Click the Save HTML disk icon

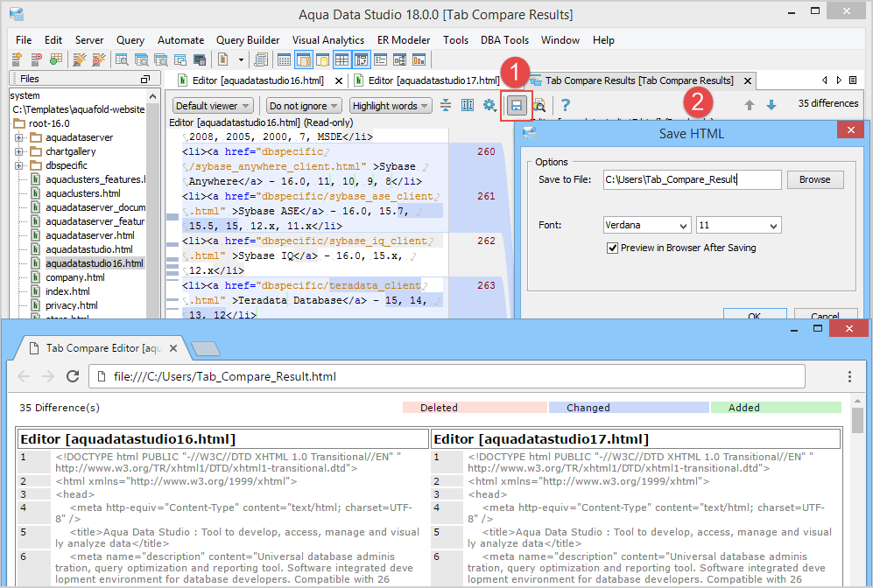coord(517,105)
